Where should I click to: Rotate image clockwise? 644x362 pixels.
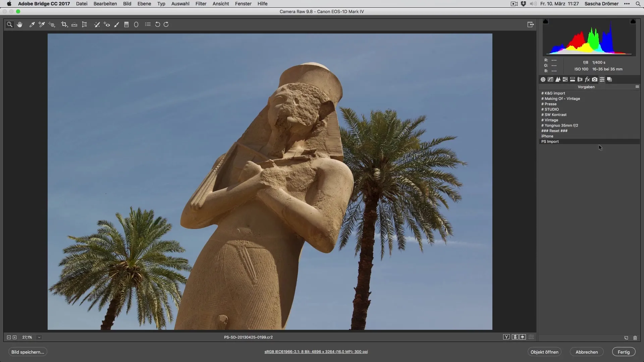[166, 24]
